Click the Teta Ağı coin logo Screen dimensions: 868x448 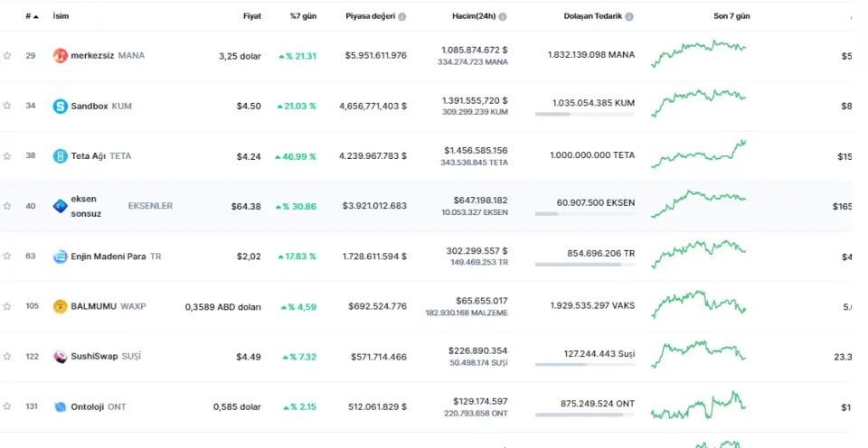pos(61,156)
